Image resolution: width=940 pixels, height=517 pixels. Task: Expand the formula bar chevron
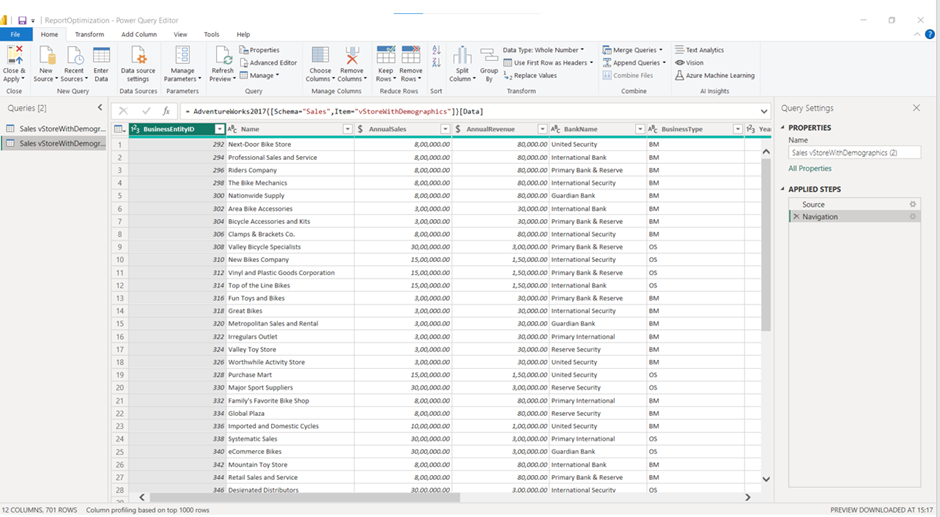tap(765, 112)
